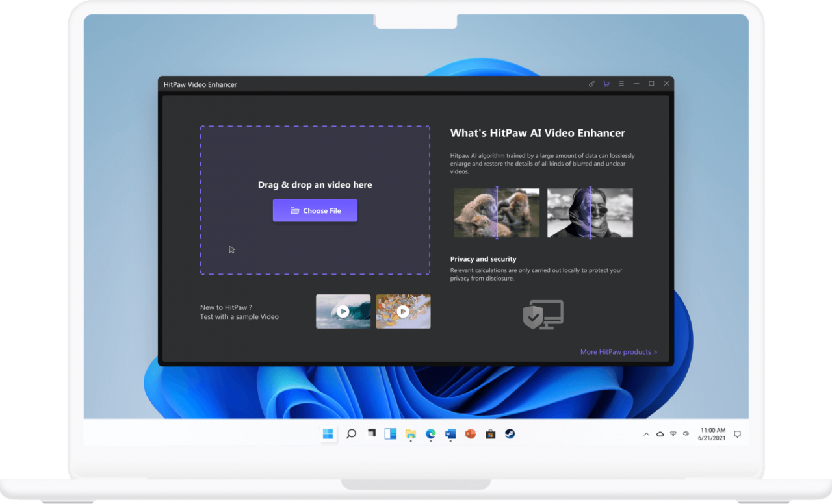Launch Steam from the taskbar
The image size is (832, 504).
point(510,434)
